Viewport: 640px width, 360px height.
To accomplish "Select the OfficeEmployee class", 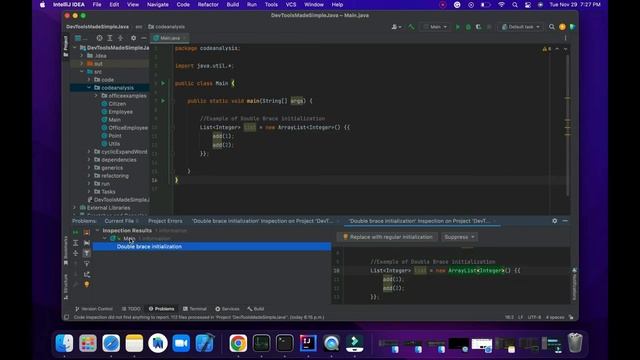I will [124, 128].
